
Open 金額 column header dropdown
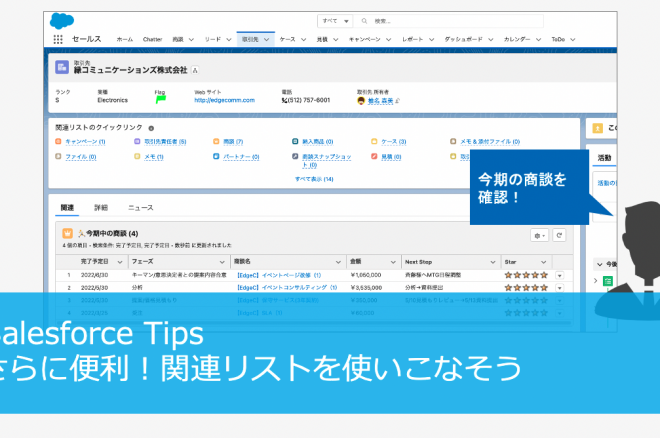393,262
